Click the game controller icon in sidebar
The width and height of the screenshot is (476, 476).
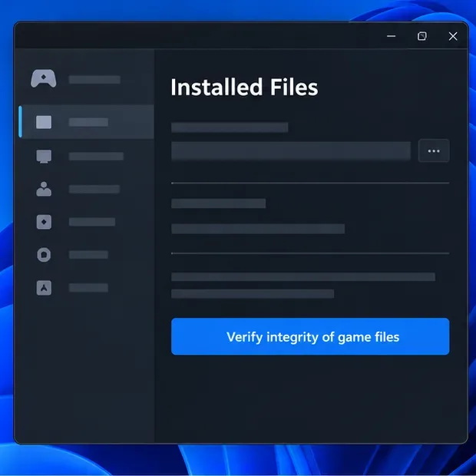44,78
